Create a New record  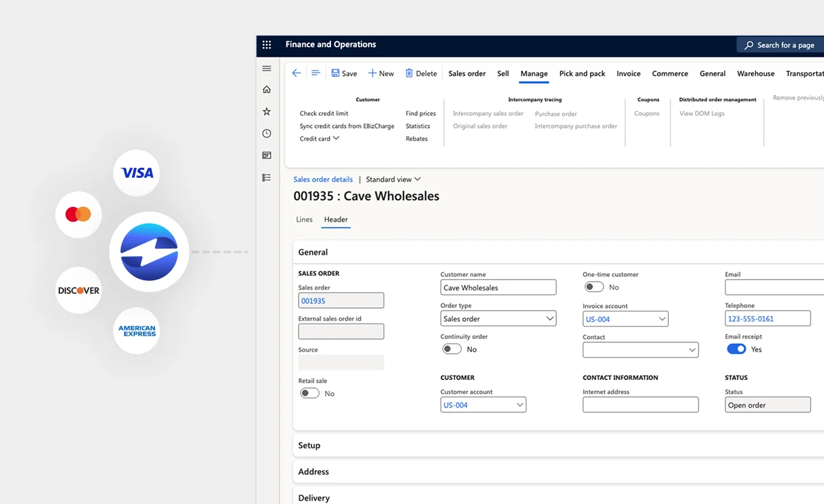coord(381,73)
